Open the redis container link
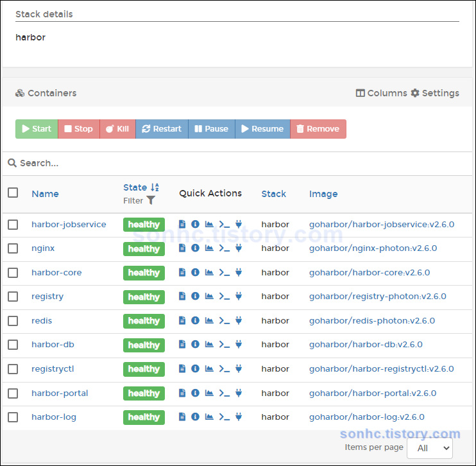Image resolution: width=476 pixels, height=466 pixels. click(42, 320)
